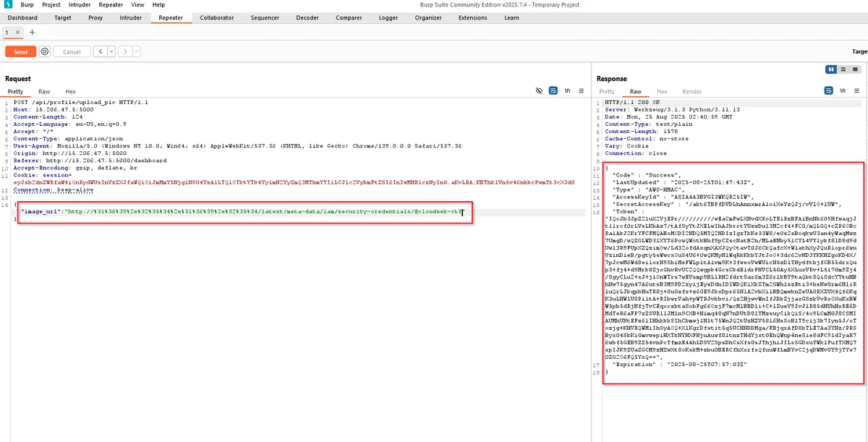Select combined tabbed layout view icon
Viewport: 868px width, 442px height.
[x=854, y=69]
